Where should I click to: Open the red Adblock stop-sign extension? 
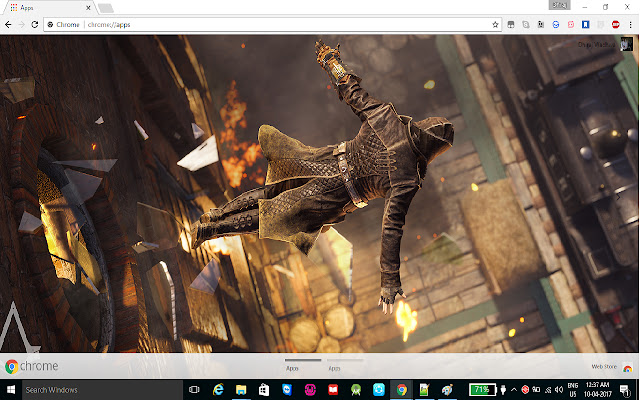pos(616,25)
